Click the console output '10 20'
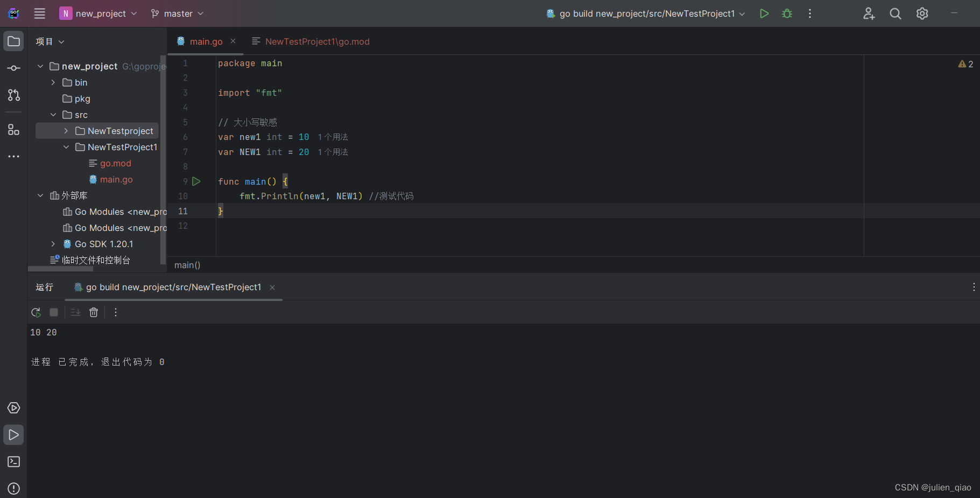The height and width of the screenshot is (498, 980). (x=44, y=333)
